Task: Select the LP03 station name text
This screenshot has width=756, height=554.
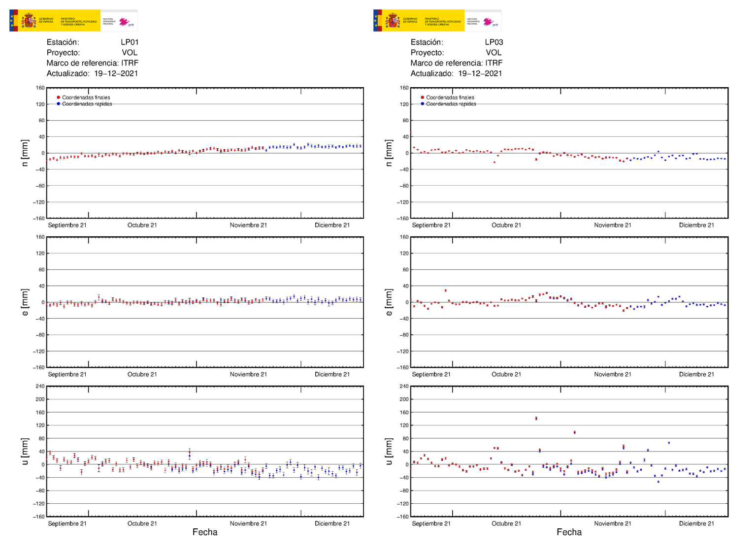Action: pyautogui.click(x=493, y=42)
